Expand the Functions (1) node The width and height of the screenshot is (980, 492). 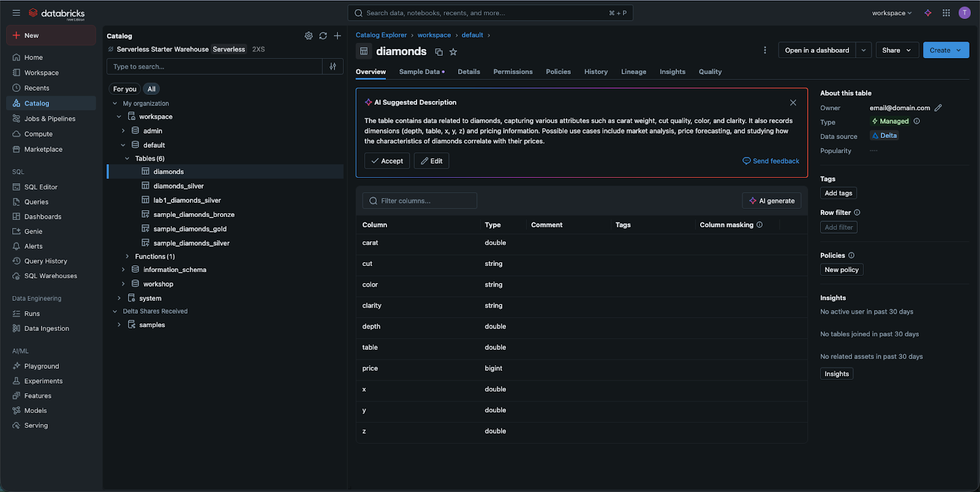tap(127, 257)
